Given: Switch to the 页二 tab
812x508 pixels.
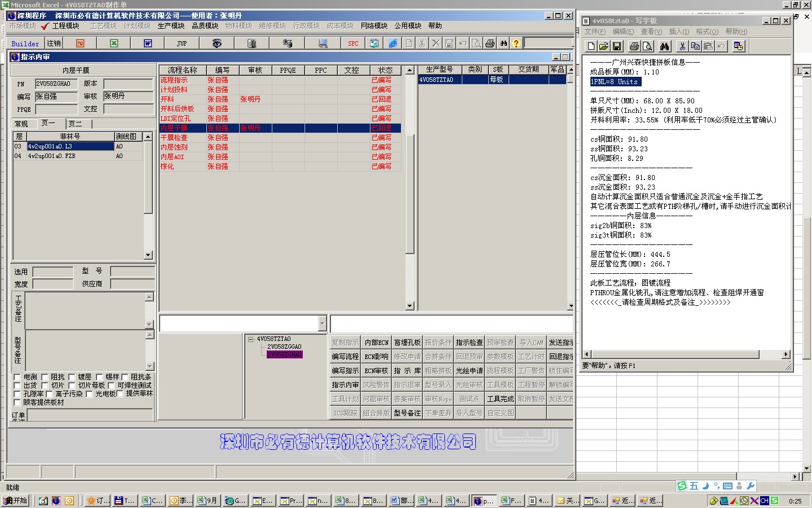Looking at the screenshot, I should pos(77,124).
